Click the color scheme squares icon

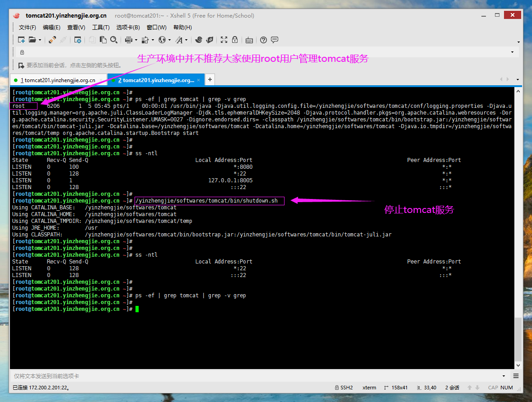[145, 40]
